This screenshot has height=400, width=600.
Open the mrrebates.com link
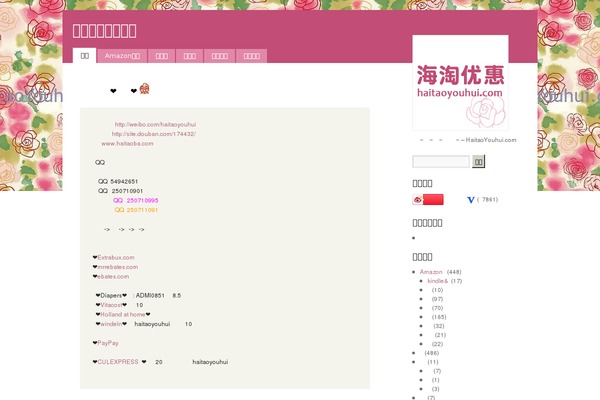point(117,267)
